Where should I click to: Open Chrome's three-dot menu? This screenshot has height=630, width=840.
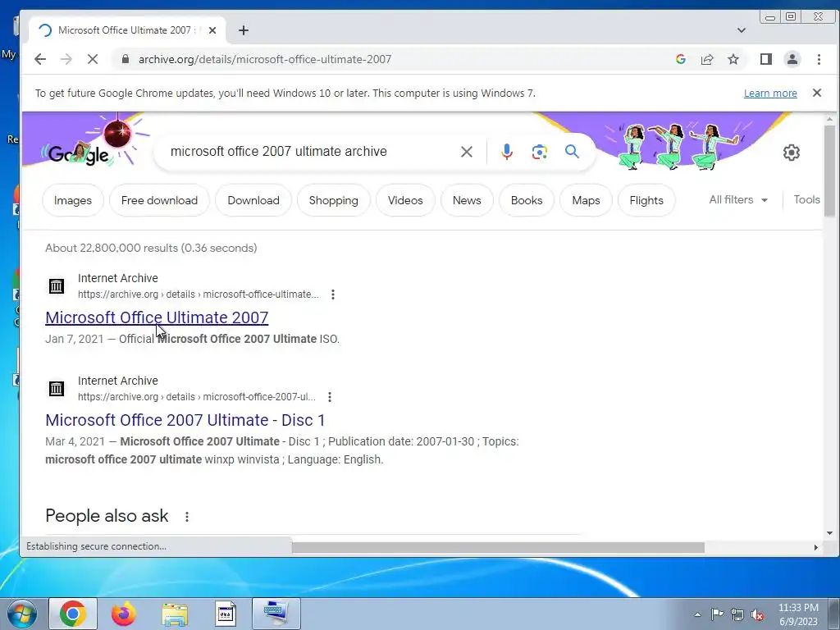tap(819, 59)
